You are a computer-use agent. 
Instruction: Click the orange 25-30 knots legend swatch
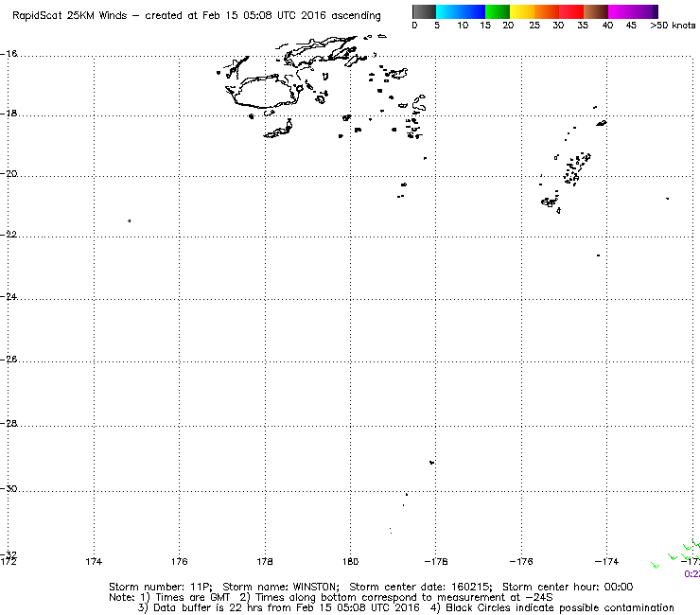[547, 11]
